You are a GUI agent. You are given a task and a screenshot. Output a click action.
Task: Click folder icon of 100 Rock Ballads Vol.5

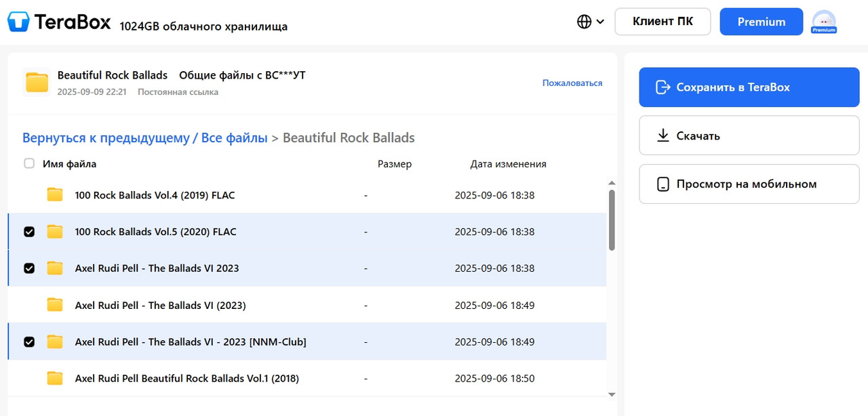pyautogui.click(x=55, y=232)
